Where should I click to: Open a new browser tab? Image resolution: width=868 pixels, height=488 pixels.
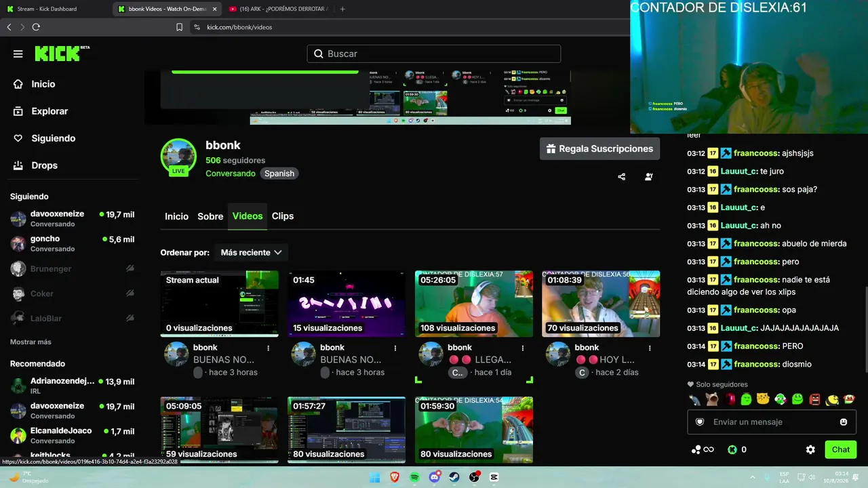coord(342,9)
